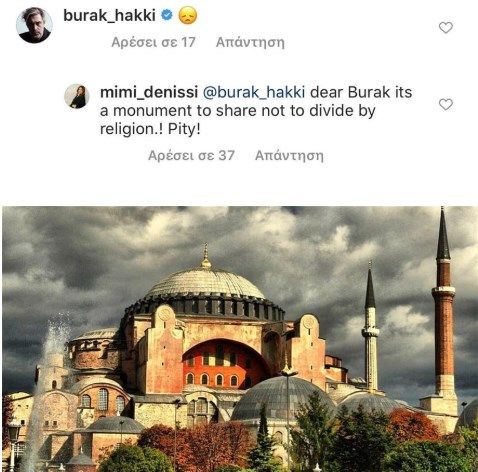Open the Hagia Sophia photo
The height and width of the screenshot is (472, 478).
coord(240,339)
